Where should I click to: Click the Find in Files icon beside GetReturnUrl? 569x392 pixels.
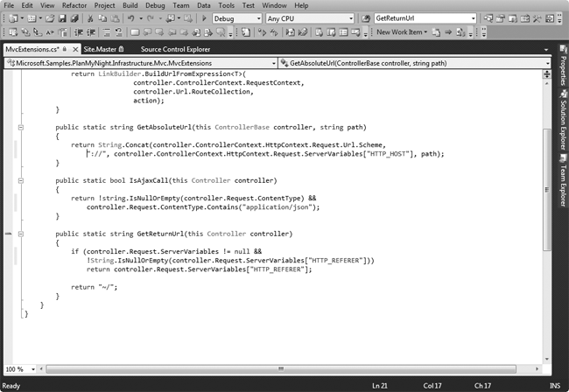point(366,18)
